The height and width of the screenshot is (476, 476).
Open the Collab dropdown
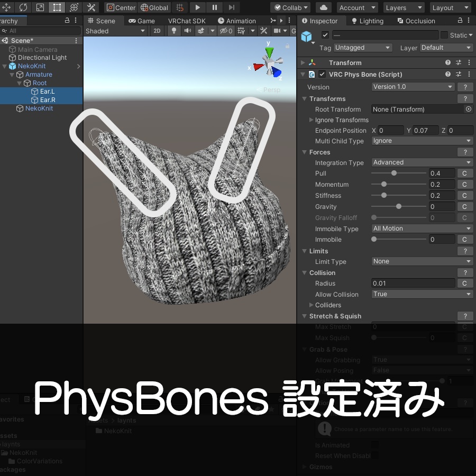291,7
